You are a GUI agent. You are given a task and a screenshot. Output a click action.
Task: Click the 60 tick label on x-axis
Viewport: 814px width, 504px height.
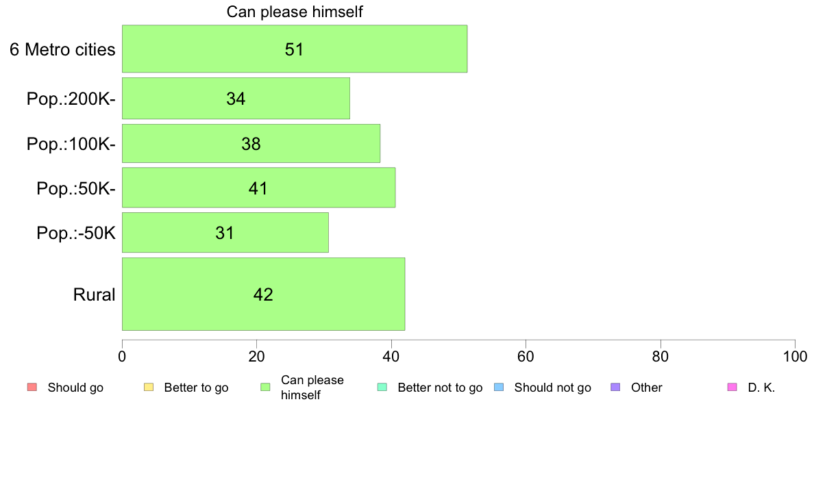526,357
